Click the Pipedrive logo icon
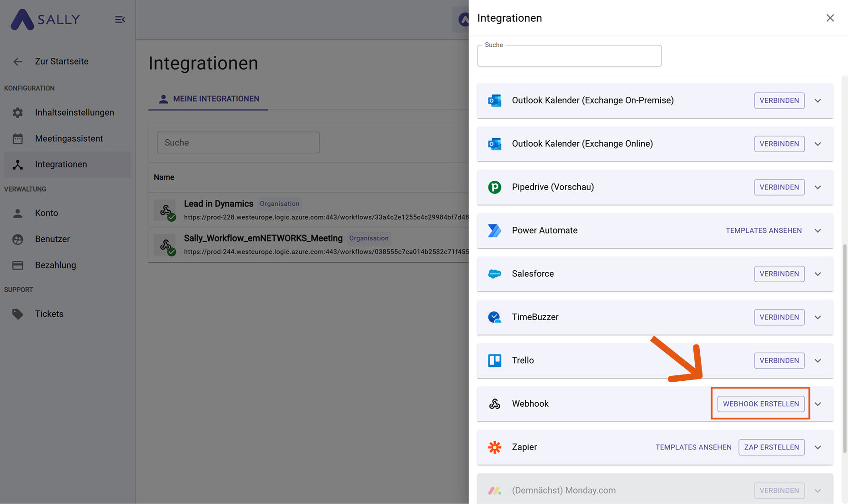 click(495, 187)
